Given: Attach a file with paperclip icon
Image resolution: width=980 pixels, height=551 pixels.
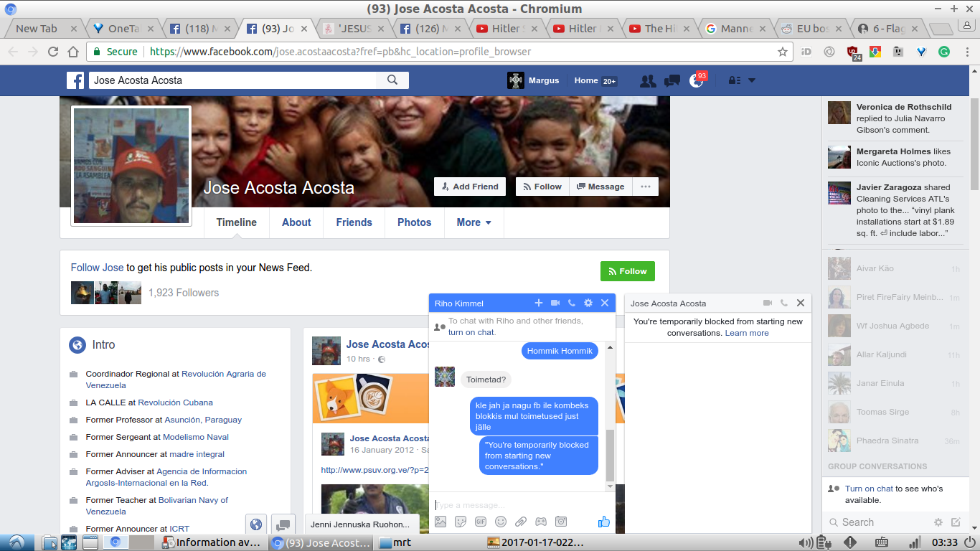Looking at the screenshot, I should tap(521, 522).
